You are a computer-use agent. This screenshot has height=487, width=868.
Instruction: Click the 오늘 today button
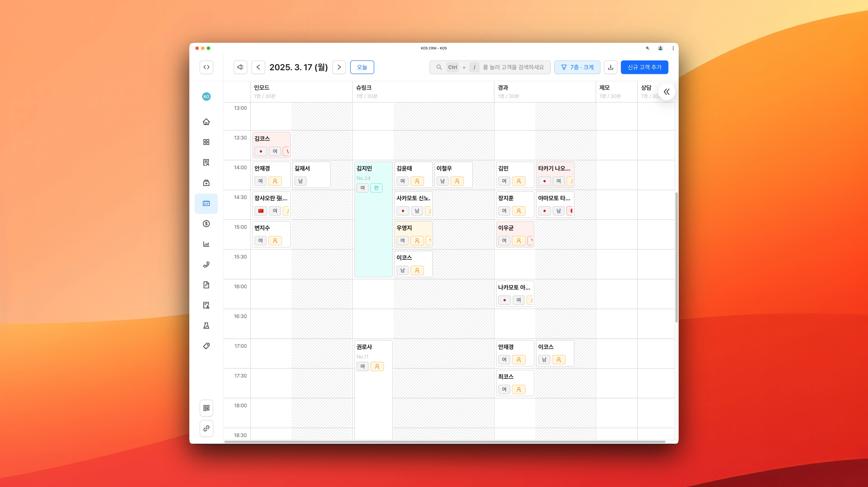(x=362, y=67)
